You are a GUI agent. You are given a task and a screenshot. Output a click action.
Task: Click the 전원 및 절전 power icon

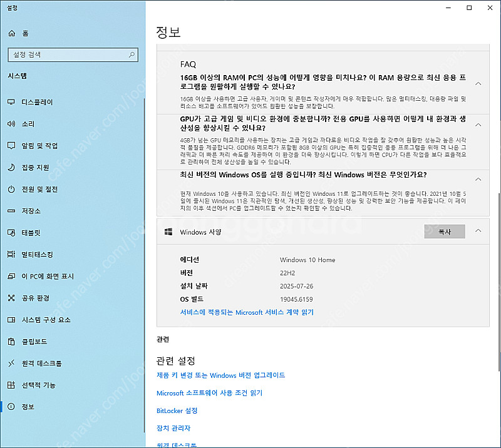(x=11, y=189)
